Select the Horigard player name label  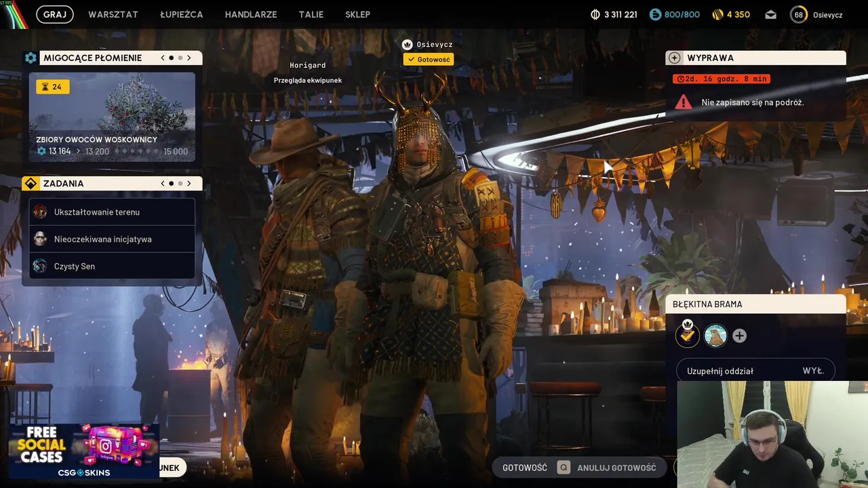[x=308, y=65]
